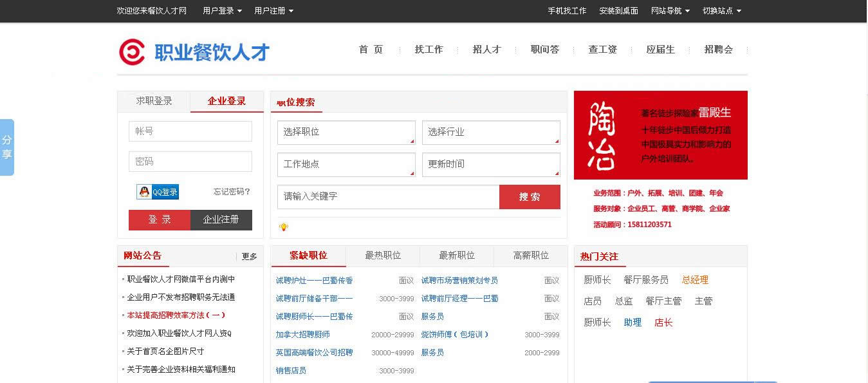The height and width of the screenshot is (383, 868).
Task: Click the 职业餐饮人才 site title text
Action: [212, 53]
